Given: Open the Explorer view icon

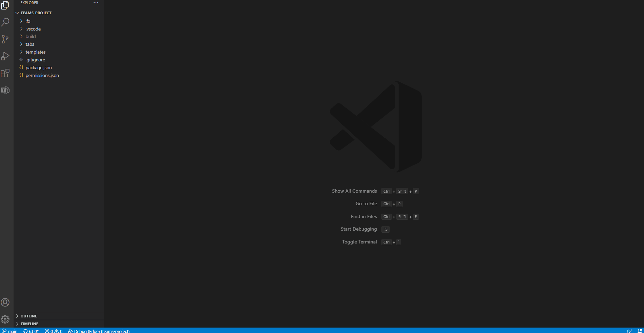Looking at the screenshot, I should coord(5,5).
